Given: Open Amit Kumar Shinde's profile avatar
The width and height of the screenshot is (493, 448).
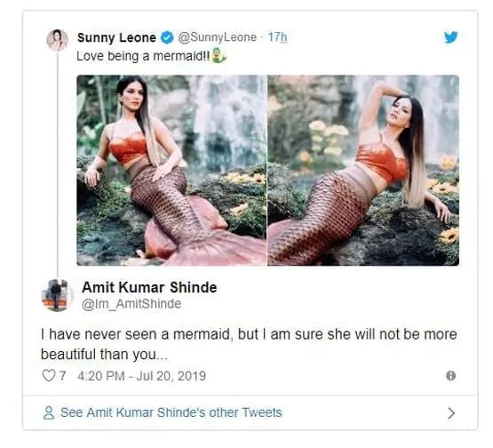Looking at the screenshot, I should pyautogui.click(x=57, y=295).
